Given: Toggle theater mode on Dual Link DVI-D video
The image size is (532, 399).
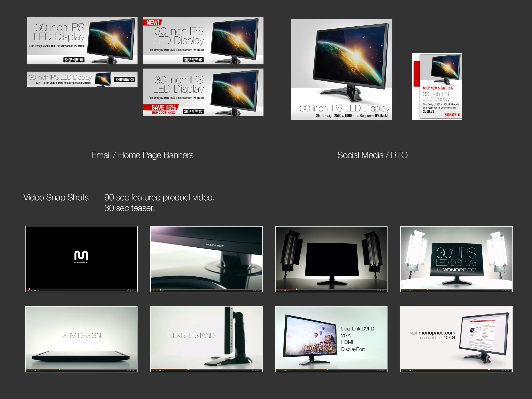Looking at the screenshot, I should pos(383,371).
